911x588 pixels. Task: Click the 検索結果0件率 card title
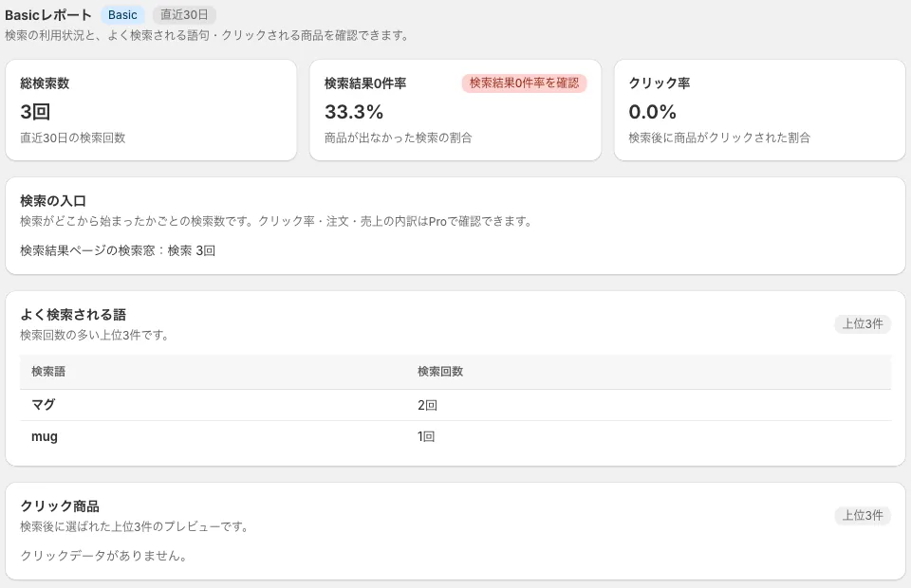point(365,83)
